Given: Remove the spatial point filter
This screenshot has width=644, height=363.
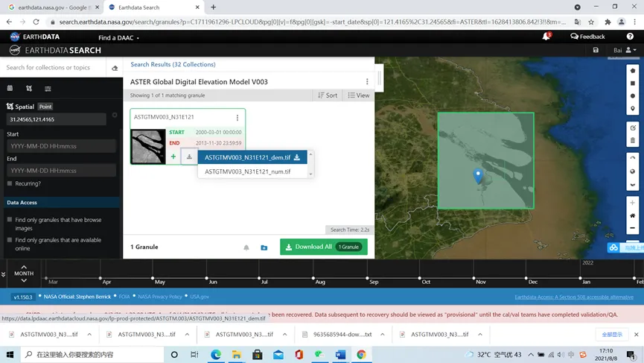Looking at the screenshot, I should 115,115.
